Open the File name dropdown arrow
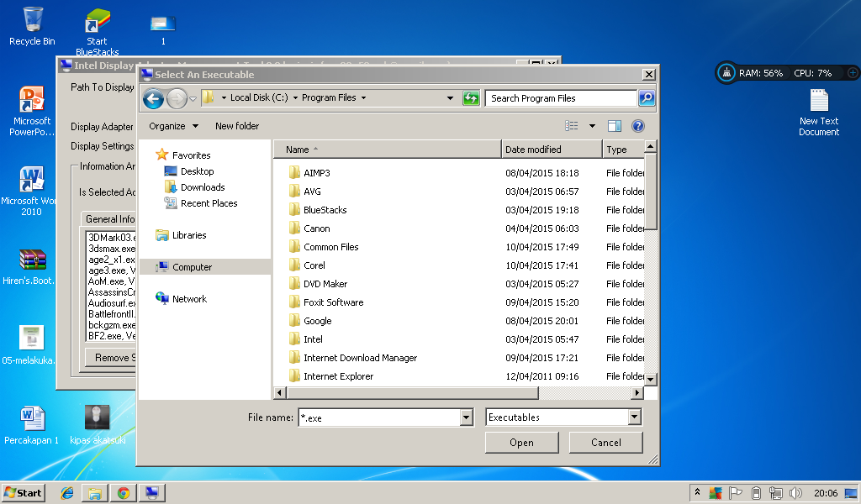Viewport: 861px width, 504px height. pyautogui.click(x=467, y=417)
